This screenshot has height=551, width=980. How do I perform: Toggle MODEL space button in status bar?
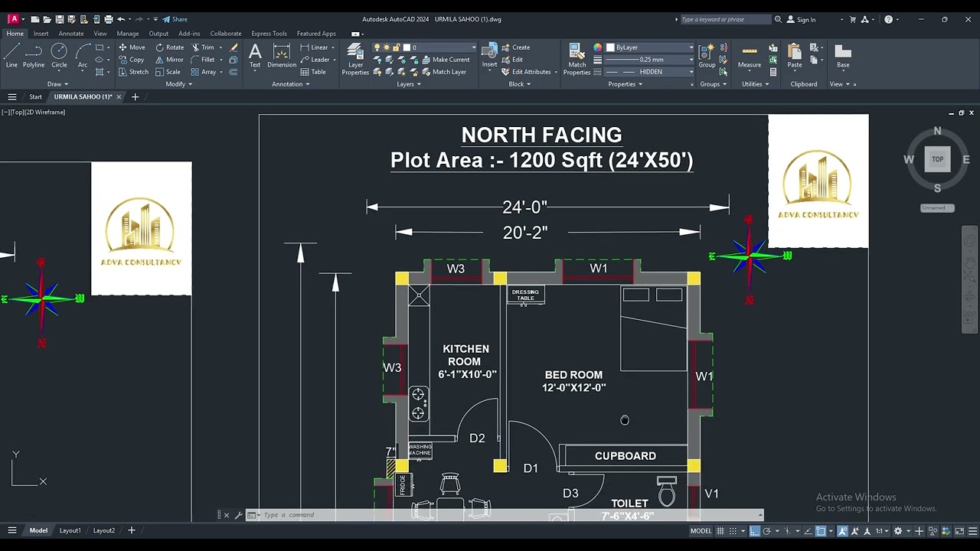coord(701,531)
